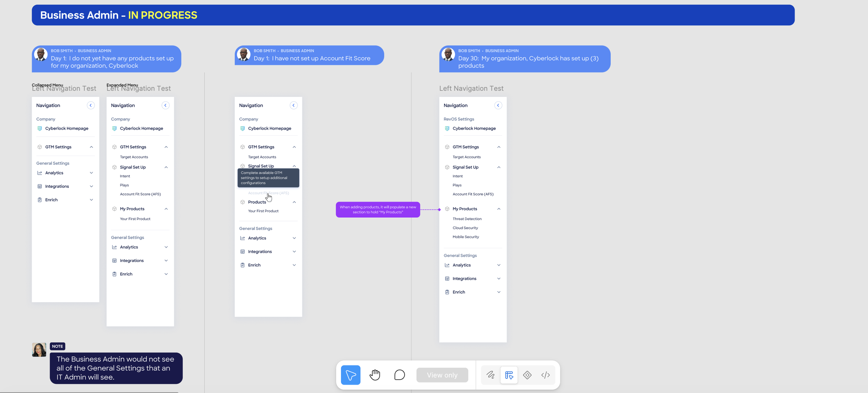Open Cyberlock Homepage in Expanded Menu panel
The height and width of the screenshot is (393, 868).
coord(141,129)
